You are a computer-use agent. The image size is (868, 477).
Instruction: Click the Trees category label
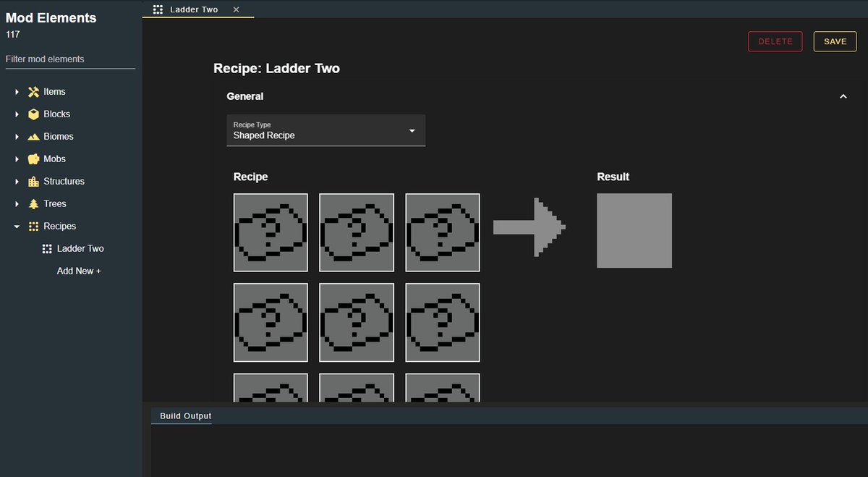pos(55,204)
